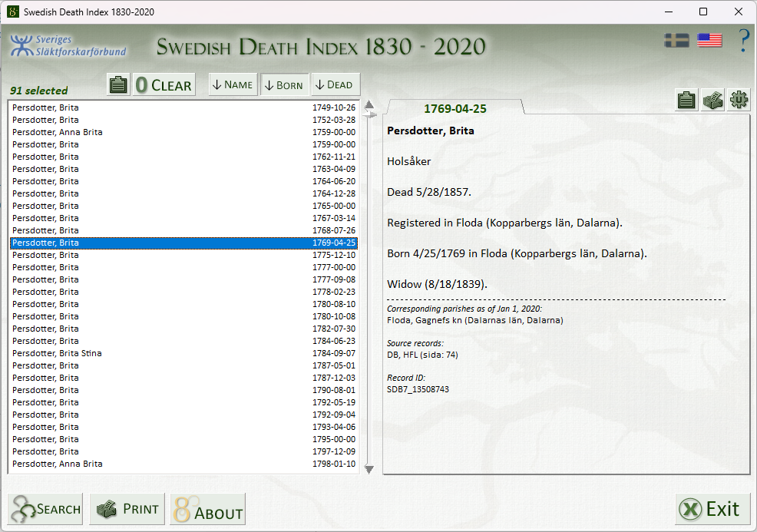
Task: Select Persdotter, Brita born 1797-12-09
Action: coord(184,452)
